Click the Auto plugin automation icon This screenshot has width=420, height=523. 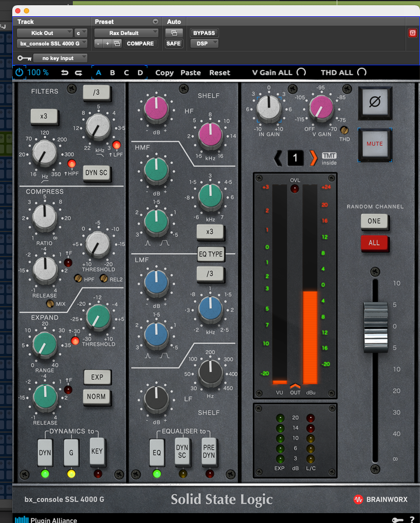tap(174, 33)
